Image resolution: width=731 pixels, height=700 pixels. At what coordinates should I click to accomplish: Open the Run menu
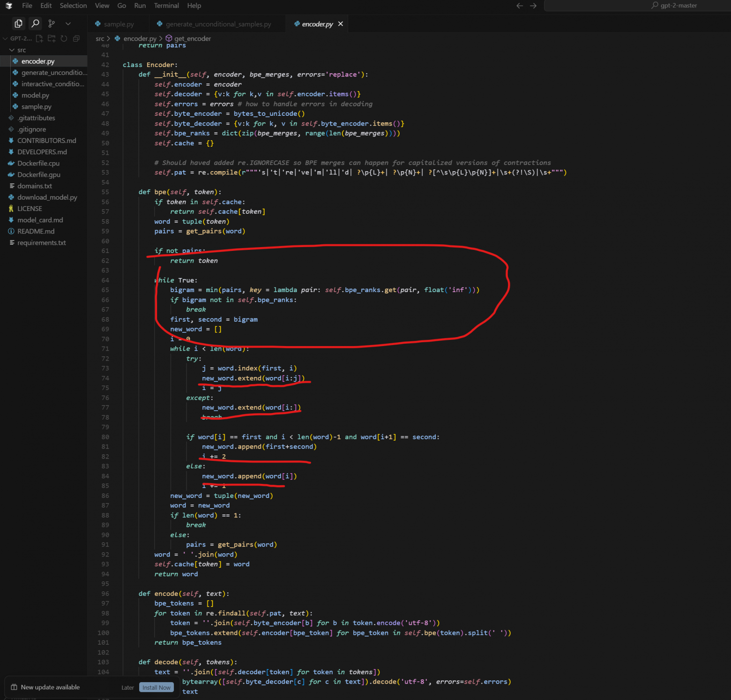(140, 6)
